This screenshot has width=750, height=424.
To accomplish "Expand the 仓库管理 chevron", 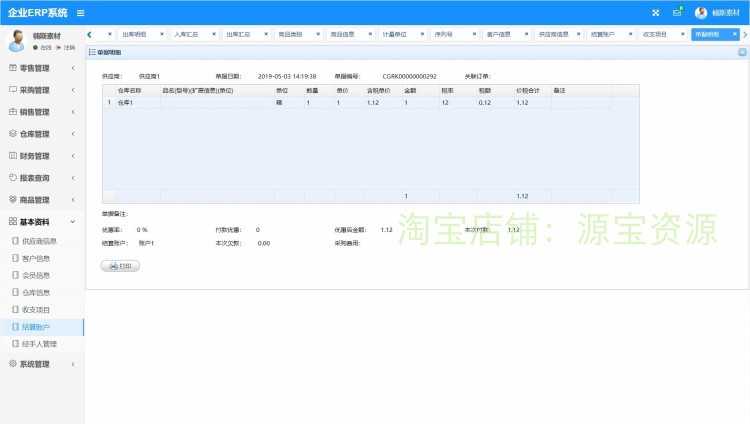I will tap(73, 134).
